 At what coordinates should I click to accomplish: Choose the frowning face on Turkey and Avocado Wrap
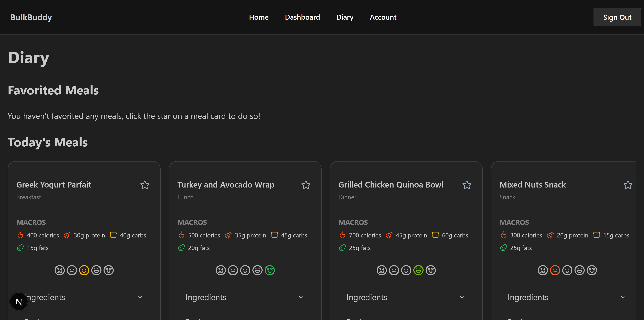point(233,270)
